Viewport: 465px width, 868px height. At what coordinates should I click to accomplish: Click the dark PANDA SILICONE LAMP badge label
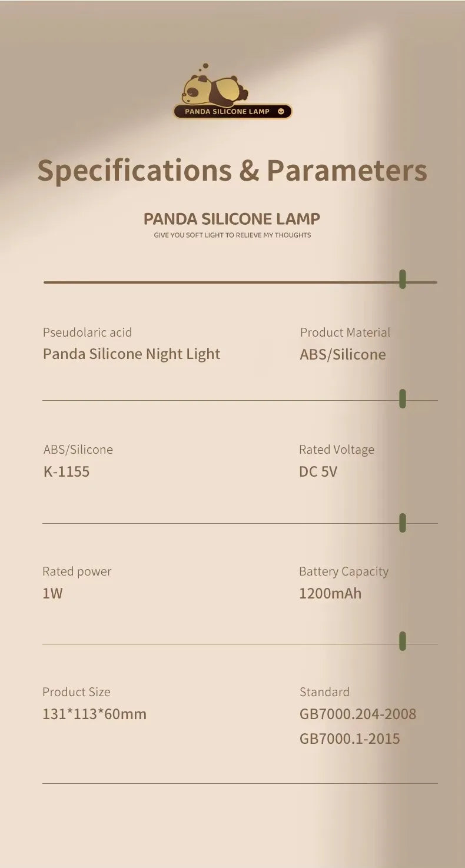coord(227,111)
